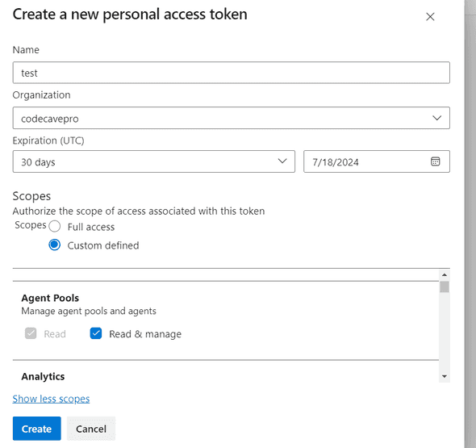Click the scopes list scroll up arrow
The image size is (476, 448).
(445, 274)
